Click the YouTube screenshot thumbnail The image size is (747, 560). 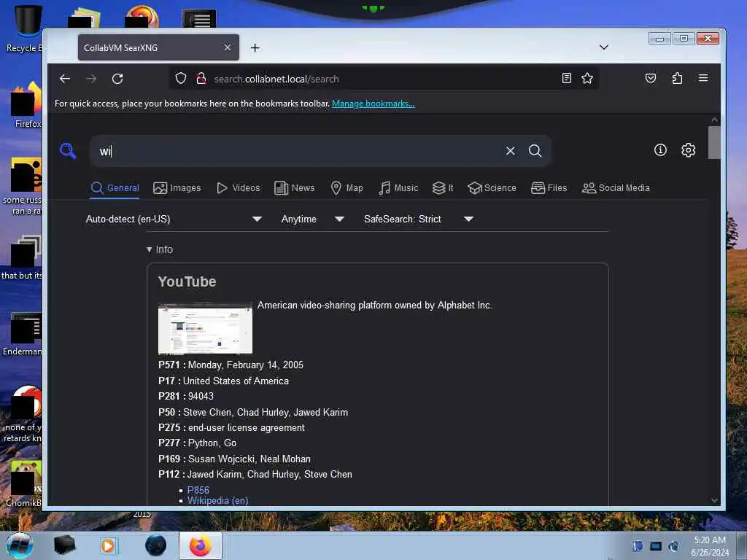pos(205,329)
